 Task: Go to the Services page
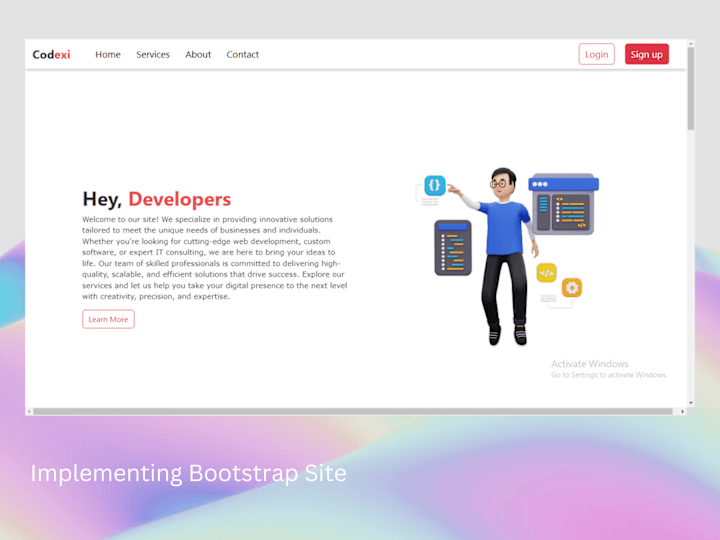point(153,54)
